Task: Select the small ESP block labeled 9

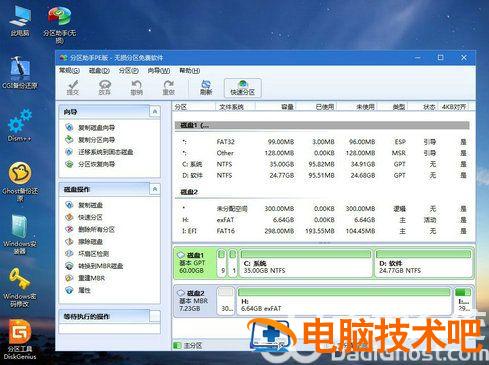Action: [222, 263]
